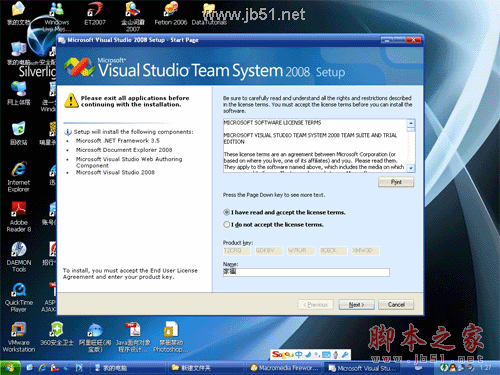Open the DAEMON Tools desktop icon
Screen dimensions: 500x375
pos(19,257)
